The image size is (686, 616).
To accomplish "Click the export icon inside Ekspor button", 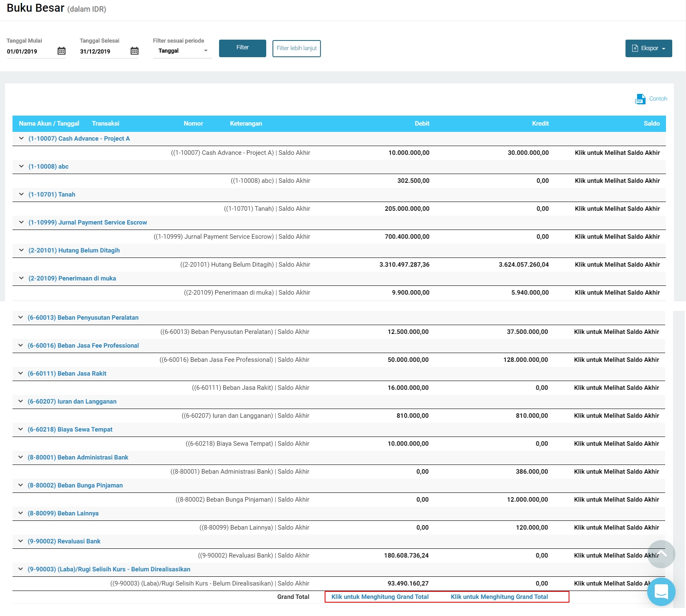I will [636, 48].
